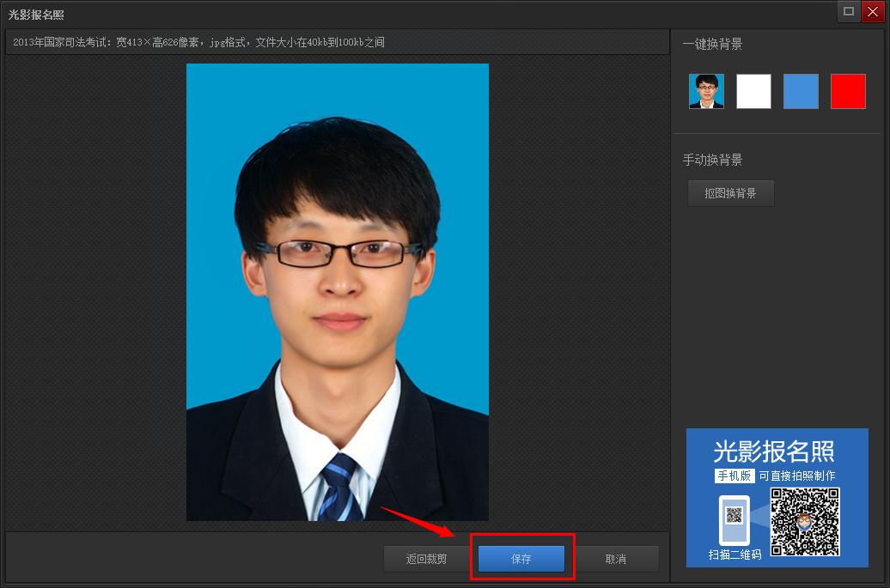Image resolution: width=890 pixels, height=588 pixels.
Task: Pick the red background swatch
Action: click(848, 91)
